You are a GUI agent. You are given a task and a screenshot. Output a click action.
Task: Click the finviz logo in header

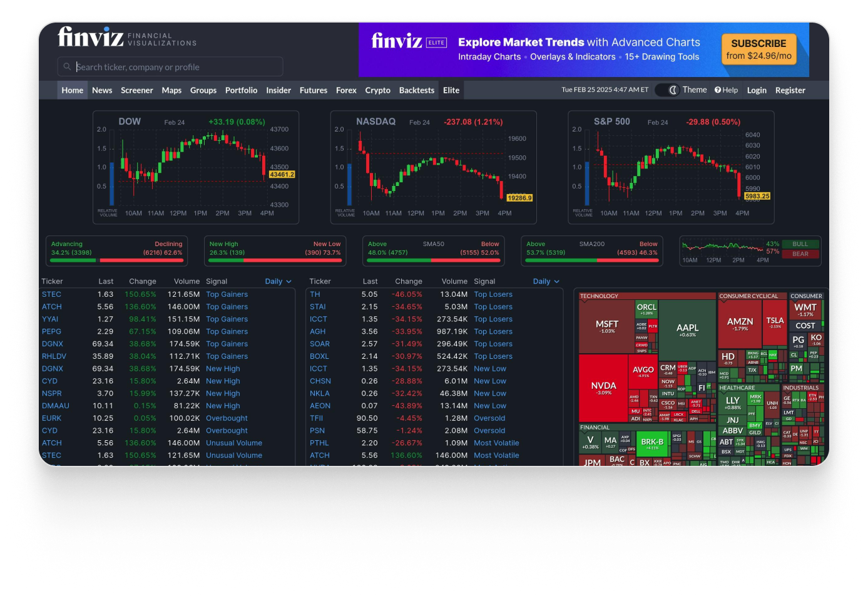(91, 38)
